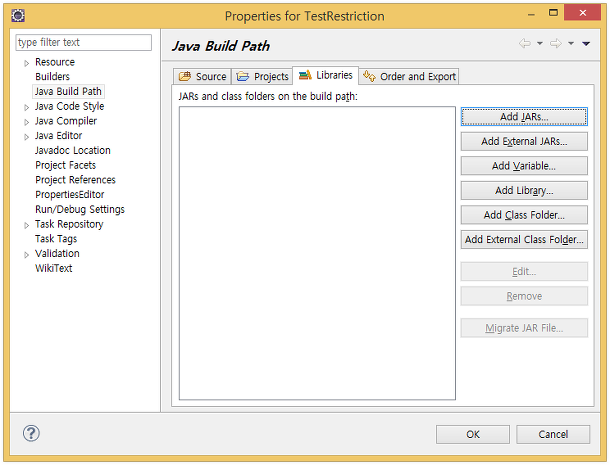Open back history dropdown arrow
The width and height of the screenshot is (610, 465).
coord(540,43)
